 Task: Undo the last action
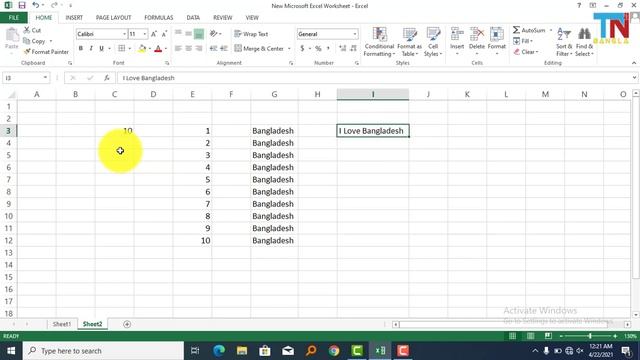pos(36,5)
